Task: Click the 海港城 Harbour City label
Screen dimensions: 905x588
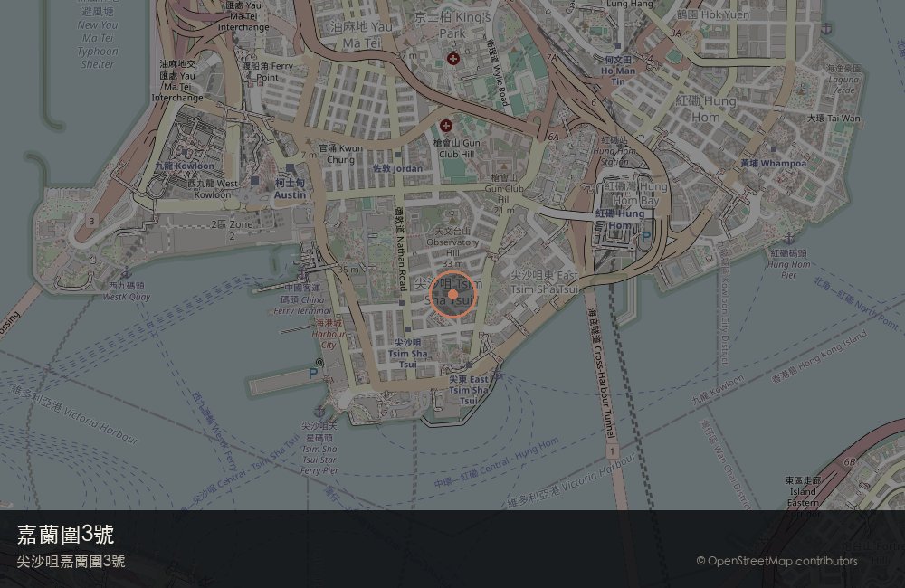Action: point(329,334)
